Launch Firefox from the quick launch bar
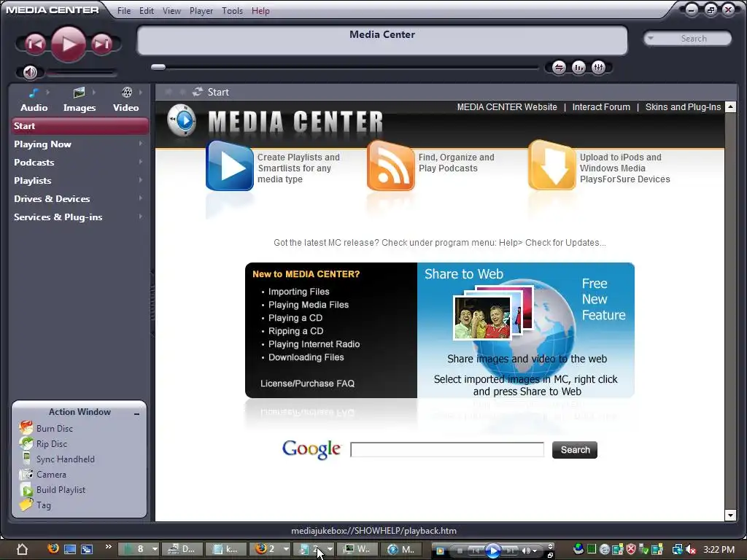This screenshot has width=747, height=560. [53, 548]
